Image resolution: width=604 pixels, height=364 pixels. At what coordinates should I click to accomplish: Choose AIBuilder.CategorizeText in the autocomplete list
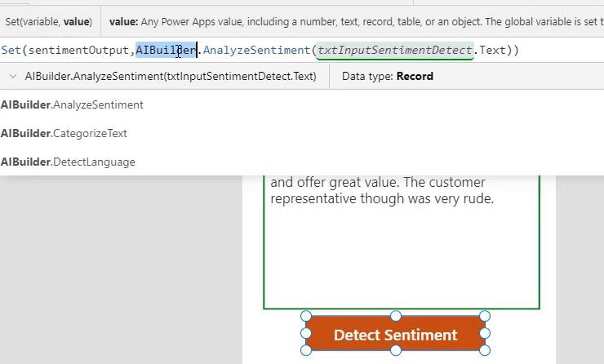[x=64, y=133]
